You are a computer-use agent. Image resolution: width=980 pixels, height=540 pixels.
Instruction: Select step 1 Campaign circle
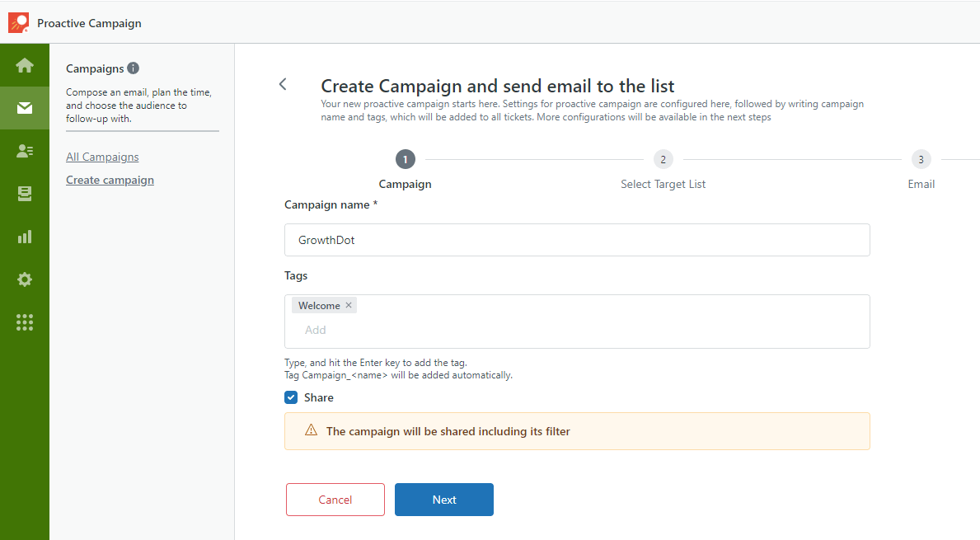405,159
